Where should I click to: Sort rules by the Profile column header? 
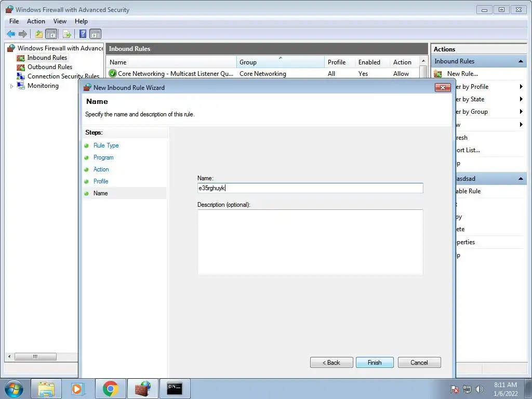(x=340, y=62)
